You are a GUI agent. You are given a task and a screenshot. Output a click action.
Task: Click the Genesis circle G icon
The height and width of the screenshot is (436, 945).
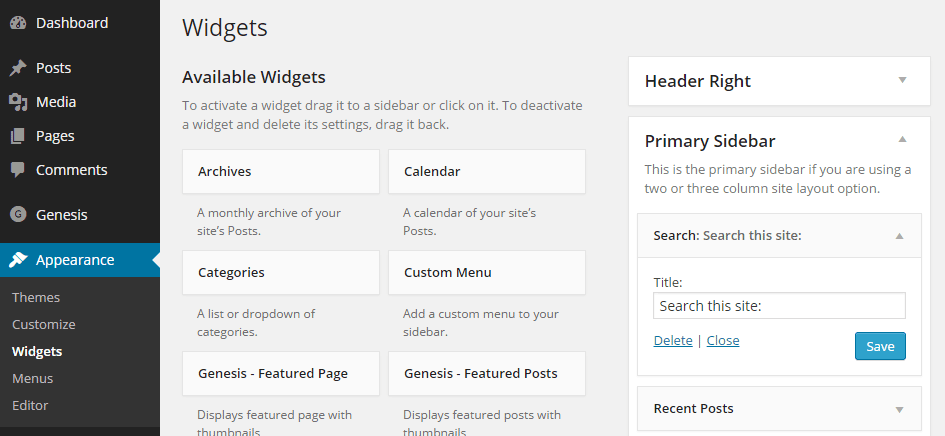pyautogui.click(x=18, y=215)
